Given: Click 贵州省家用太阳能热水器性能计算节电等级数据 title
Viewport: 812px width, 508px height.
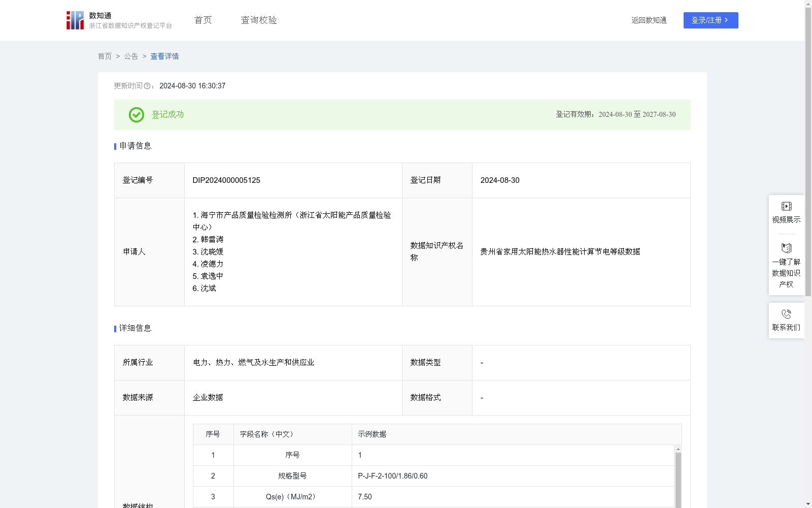Looking at the screenshot, I should tap(560, 251).
